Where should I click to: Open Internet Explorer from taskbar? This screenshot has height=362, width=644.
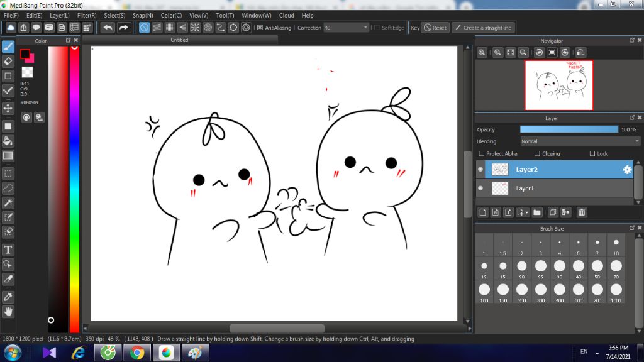coord(79,353)
